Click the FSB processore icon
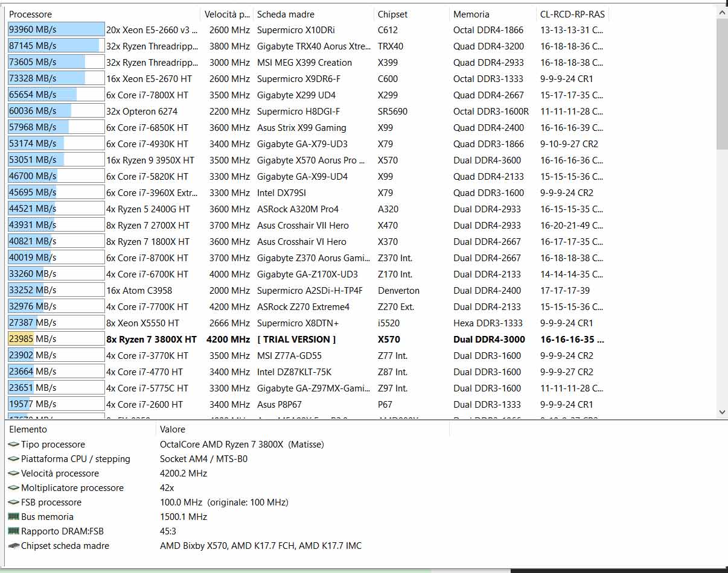The image size is (728, 573). pos(13,502)
